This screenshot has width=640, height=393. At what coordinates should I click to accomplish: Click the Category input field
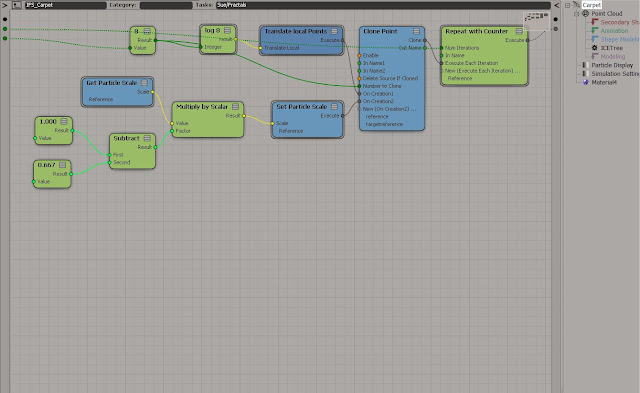click(x=166, y=5)
